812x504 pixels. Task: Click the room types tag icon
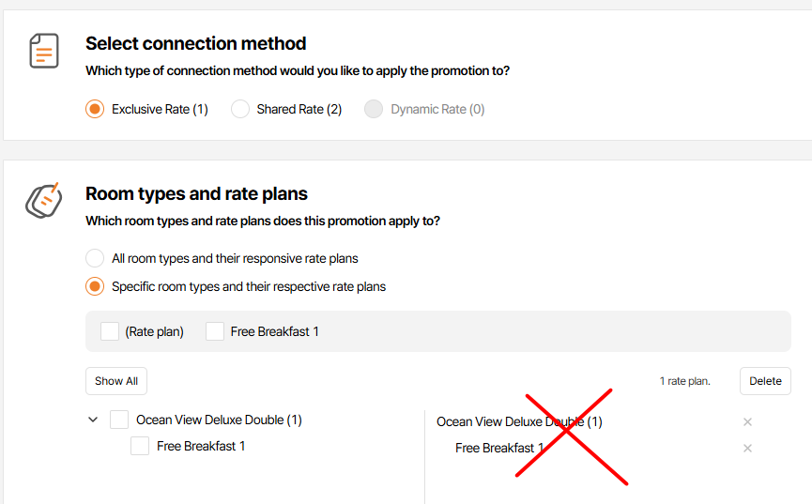pyautogui.click(x=43, y=200)
